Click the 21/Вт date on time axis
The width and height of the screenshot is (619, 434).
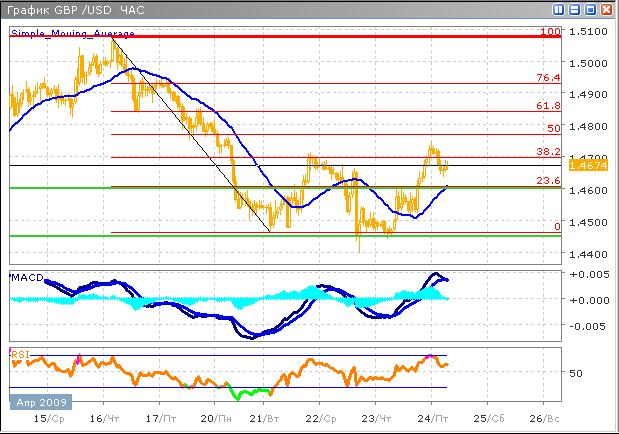click(264, 419)
